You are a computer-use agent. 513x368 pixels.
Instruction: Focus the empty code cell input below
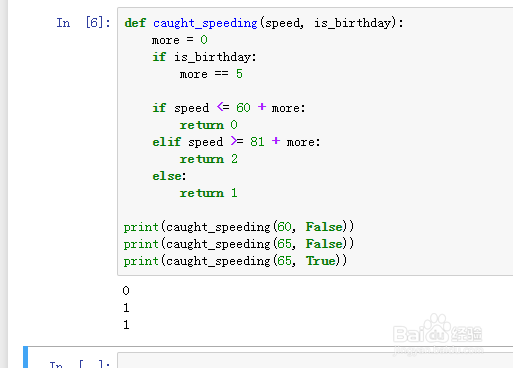coord(315,360)
